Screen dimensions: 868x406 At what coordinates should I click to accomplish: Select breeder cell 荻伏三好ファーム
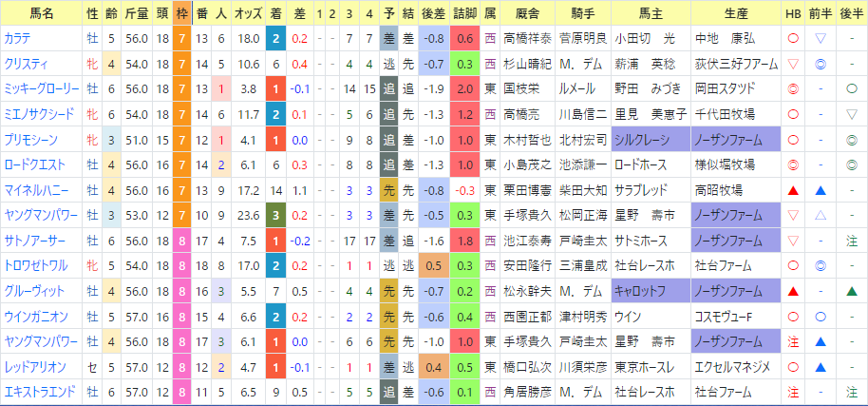(736, 64)
